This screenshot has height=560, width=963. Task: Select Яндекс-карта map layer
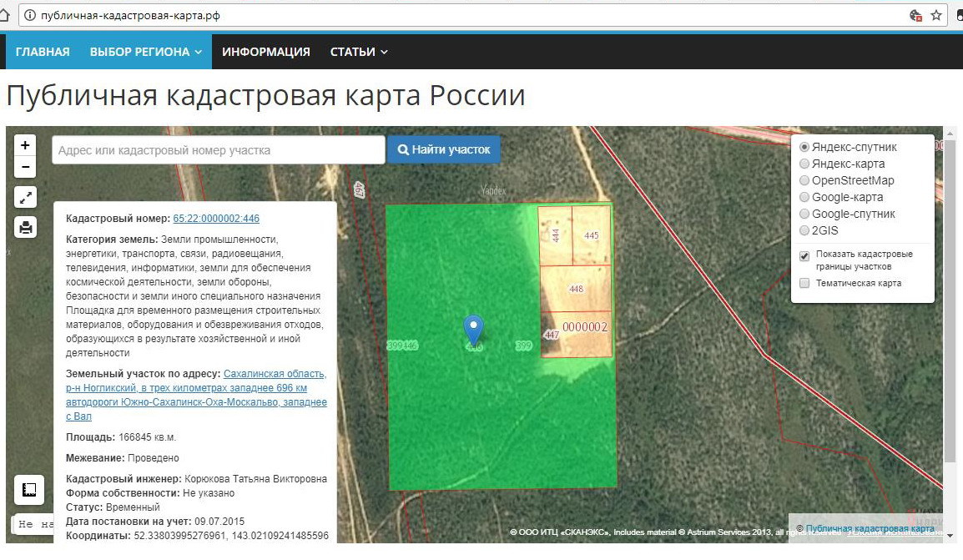tap(804, 164)
